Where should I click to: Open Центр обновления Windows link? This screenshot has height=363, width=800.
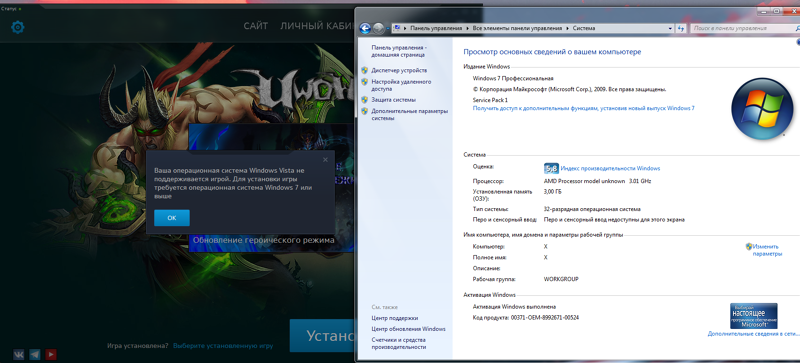tap(408, 329)
